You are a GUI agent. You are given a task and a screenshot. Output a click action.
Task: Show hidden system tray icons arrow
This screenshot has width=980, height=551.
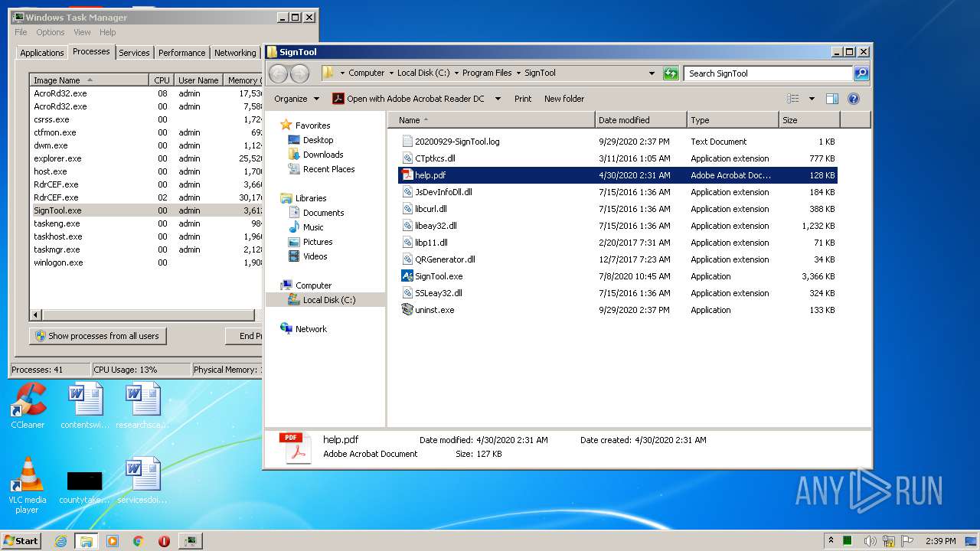(831, 540)
